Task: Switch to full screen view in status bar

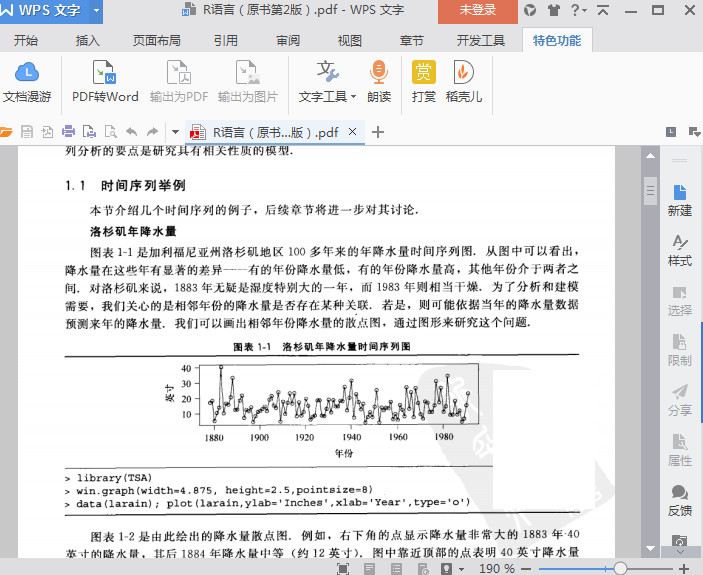Action: (343, 569)
